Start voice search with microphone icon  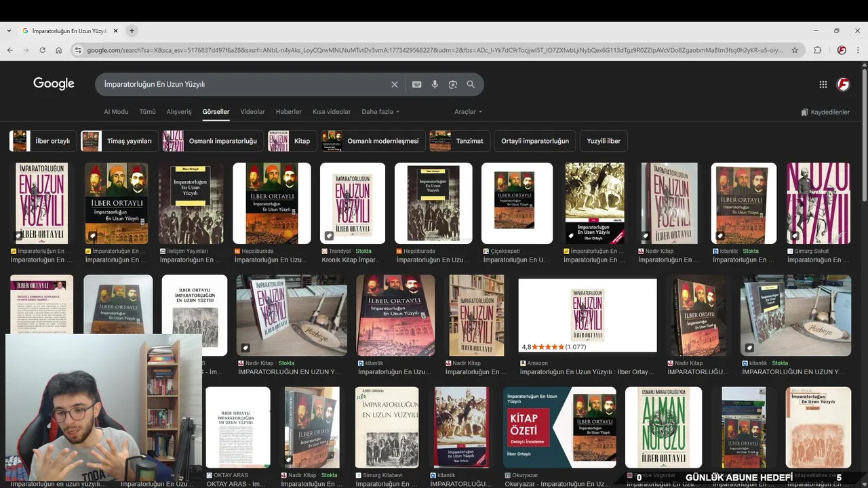(x=435, y=85)
